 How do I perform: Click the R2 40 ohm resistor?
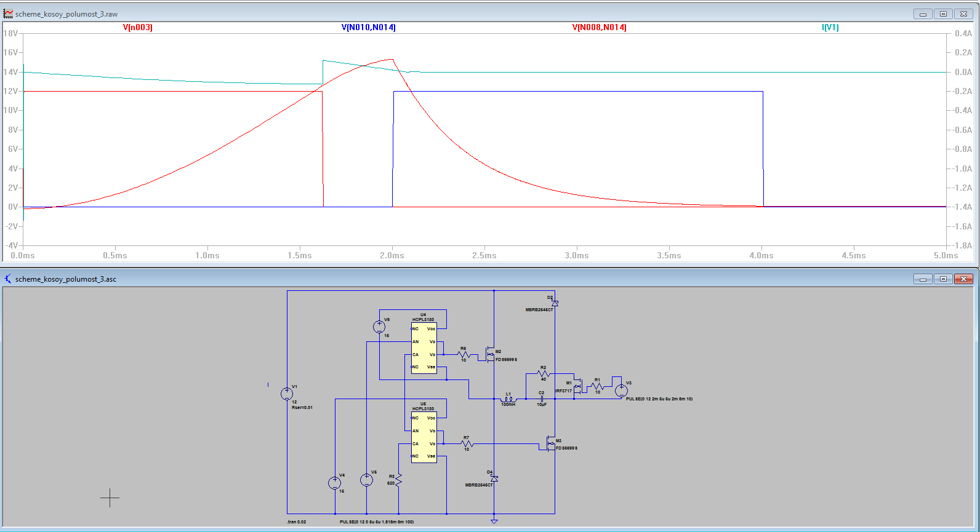(x=543, y=373)
